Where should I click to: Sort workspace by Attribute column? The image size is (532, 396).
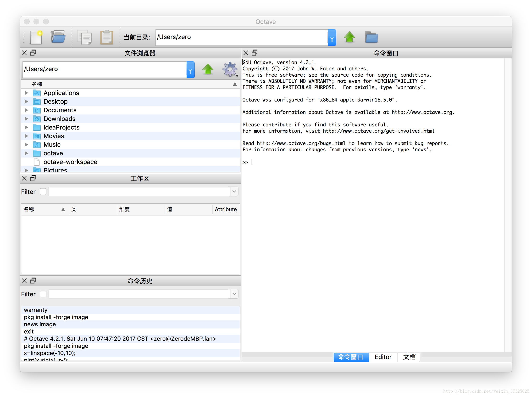pyautogui.click(x=226, y=209)
